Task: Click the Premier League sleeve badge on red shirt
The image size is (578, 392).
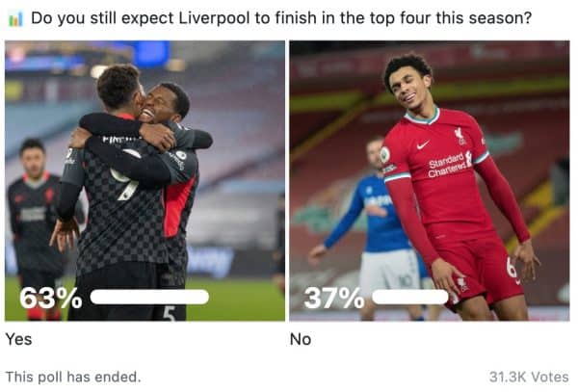Action: point(384,154)
